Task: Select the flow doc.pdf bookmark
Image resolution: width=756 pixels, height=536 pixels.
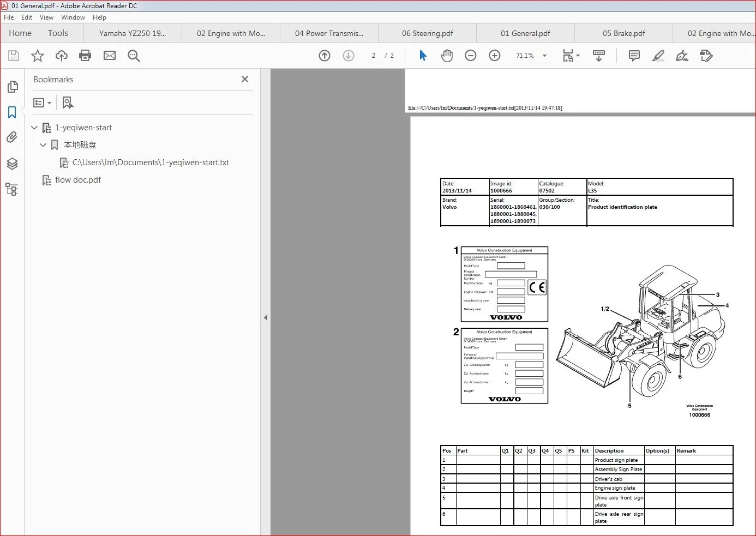Action: click(x=78, y=180)
